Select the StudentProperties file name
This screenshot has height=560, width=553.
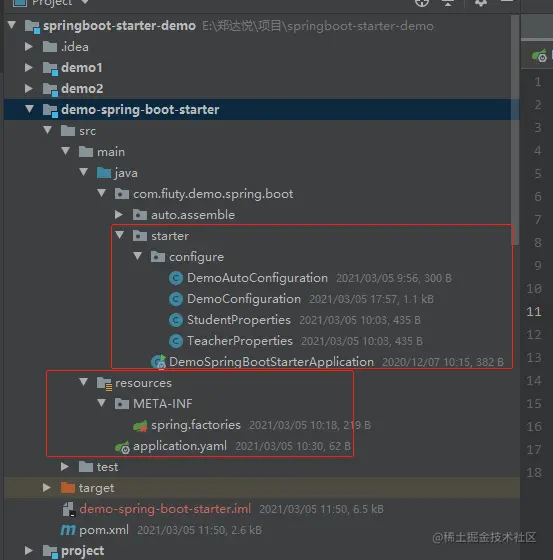239,320
